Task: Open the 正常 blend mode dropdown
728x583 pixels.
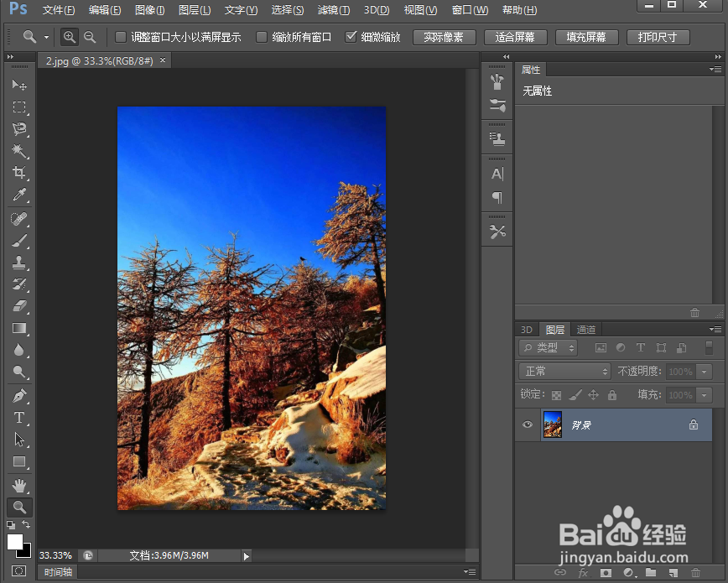Action: coord(564,371)
